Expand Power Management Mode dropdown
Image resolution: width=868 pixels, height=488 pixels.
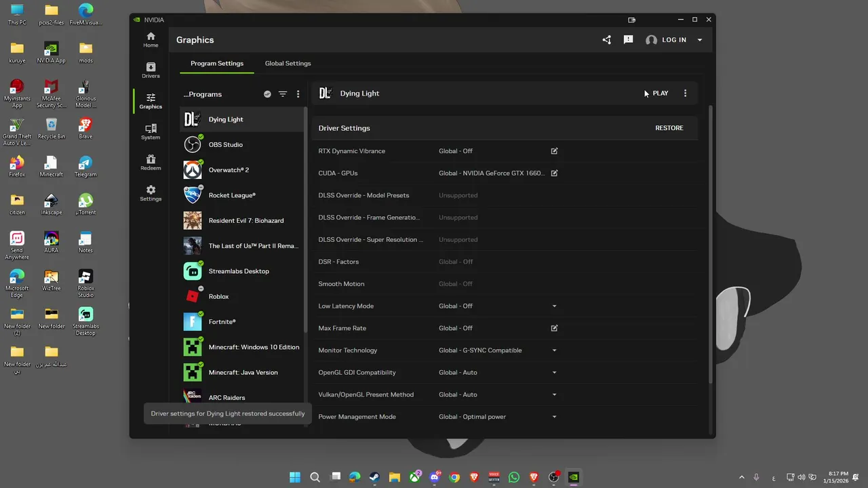coord(554,417)
